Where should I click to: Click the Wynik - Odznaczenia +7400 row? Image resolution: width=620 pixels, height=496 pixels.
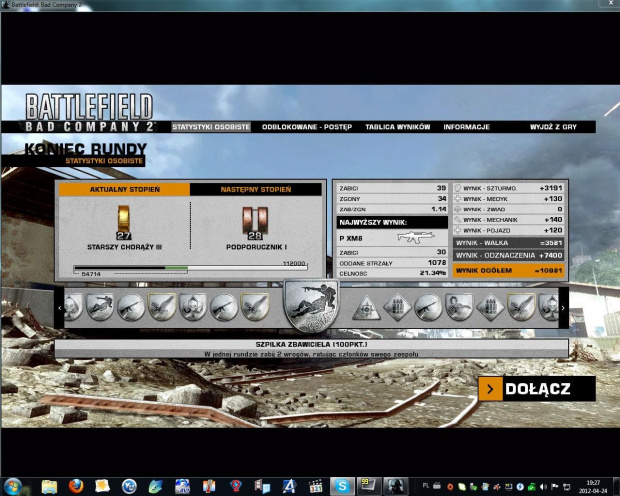click(x=508, y=256)
